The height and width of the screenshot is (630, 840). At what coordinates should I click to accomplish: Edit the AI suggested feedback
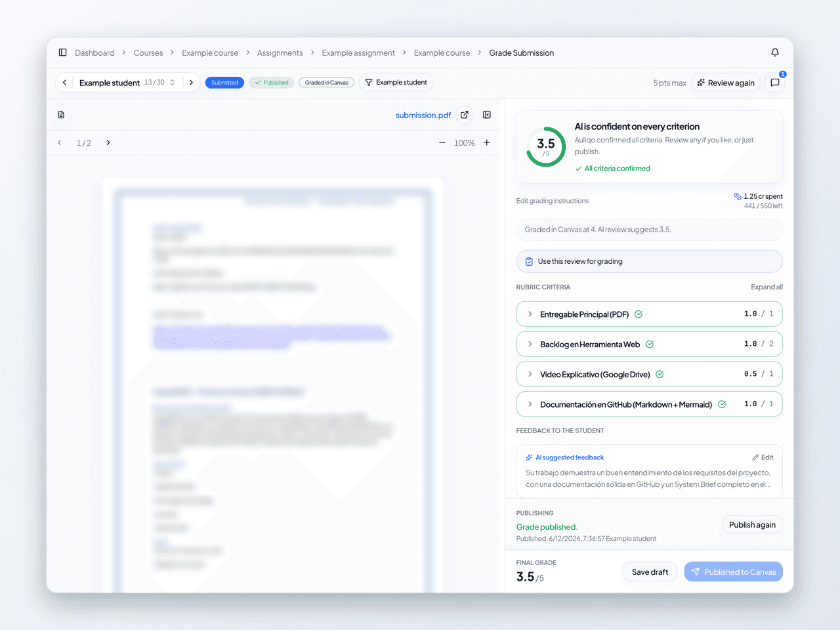pos(763,457)
